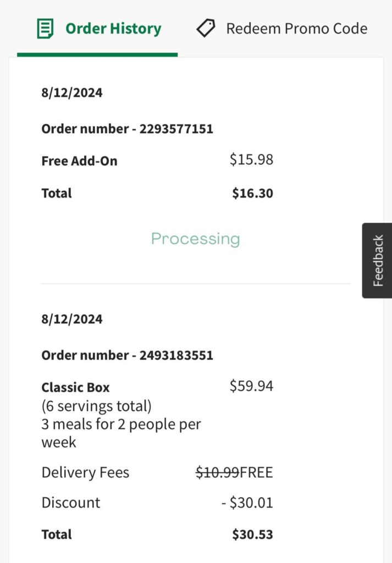Click the $16.30 total of the first order
Screen dimensions: 392x563
[252, 193]
